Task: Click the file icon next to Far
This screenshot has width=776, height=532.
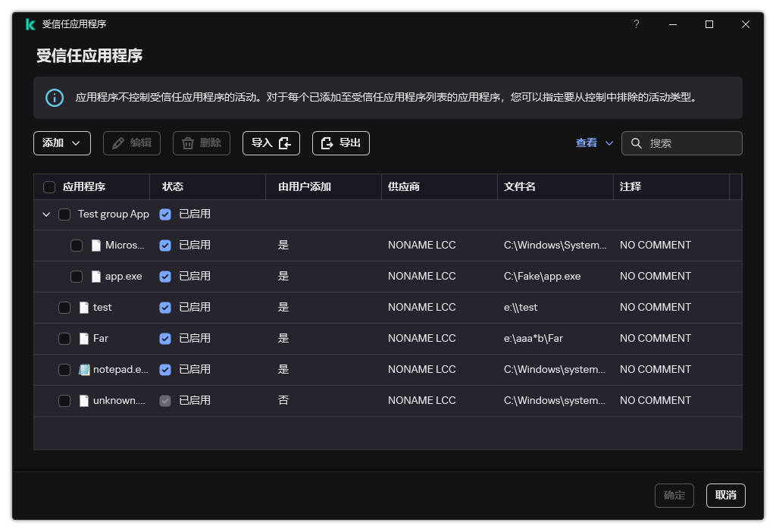Action: tap(83, 338)
